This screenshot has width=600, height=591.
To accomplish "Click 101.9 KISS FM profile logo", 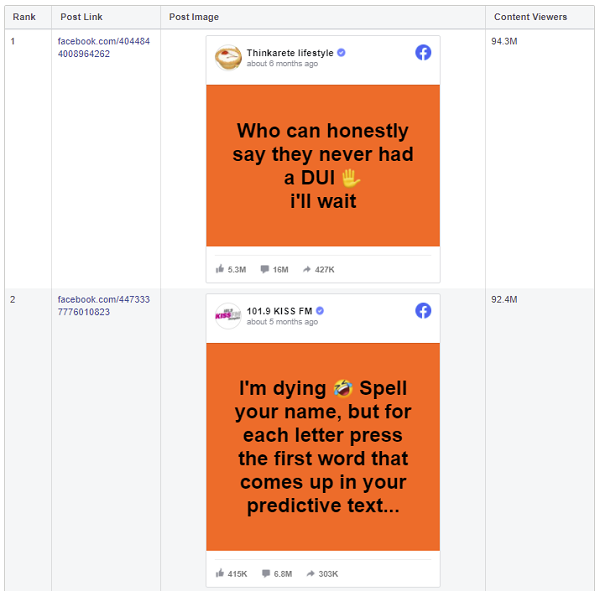I will point(228,316).
